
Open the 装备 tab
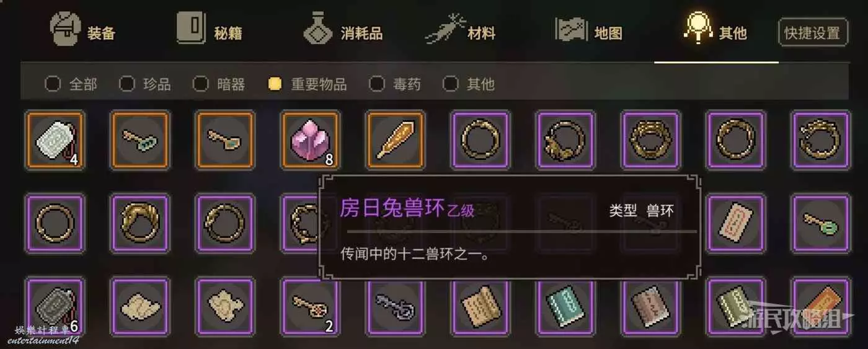pos(83,32)
